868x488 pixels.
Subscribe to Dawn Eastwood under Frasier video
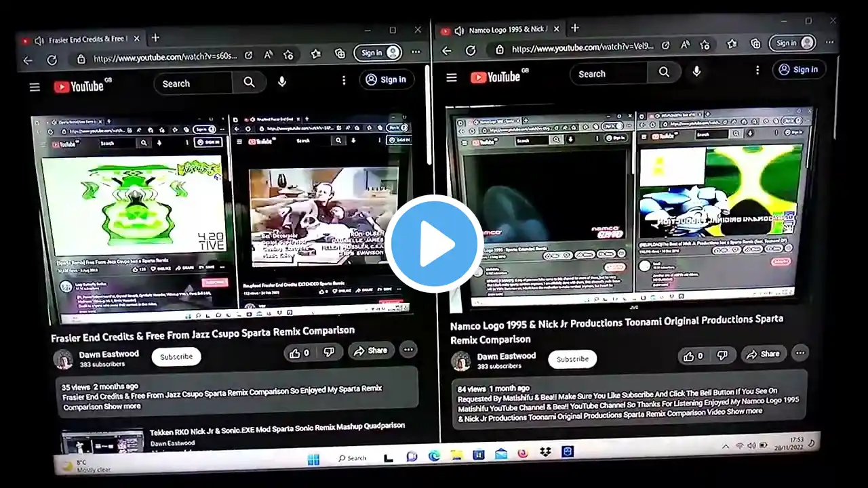click(x=176, y=357)
